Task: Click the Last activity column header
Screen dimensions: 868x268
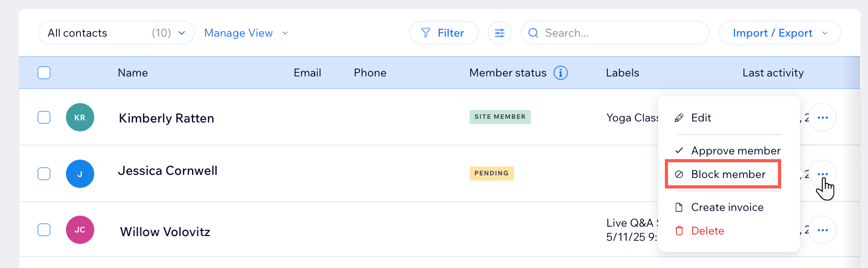Action: [773, 73]
